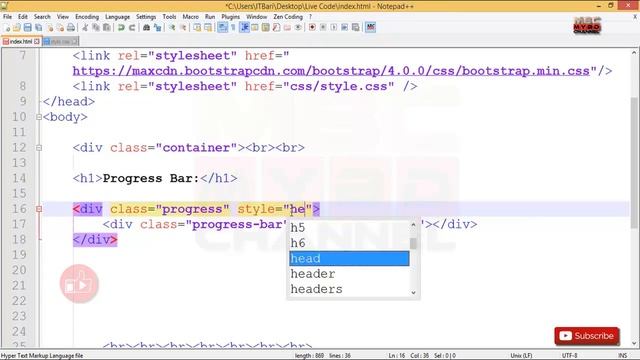Choose headers from the autocomplete list
The height and width of the screenshot is (360, 640).
[349, 289]
